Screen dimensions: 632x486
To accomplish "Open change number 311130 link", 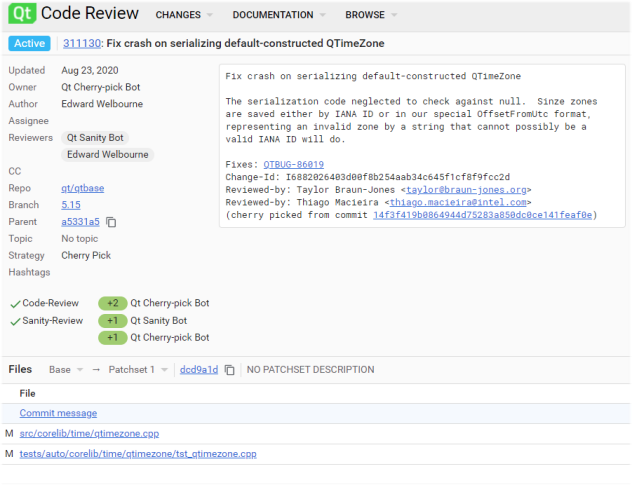I will [x=85, y=44].
